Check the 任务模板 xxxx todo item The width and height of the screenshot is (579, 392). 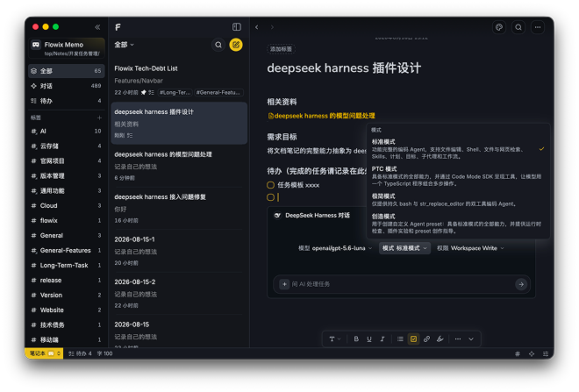coord(271,185)
